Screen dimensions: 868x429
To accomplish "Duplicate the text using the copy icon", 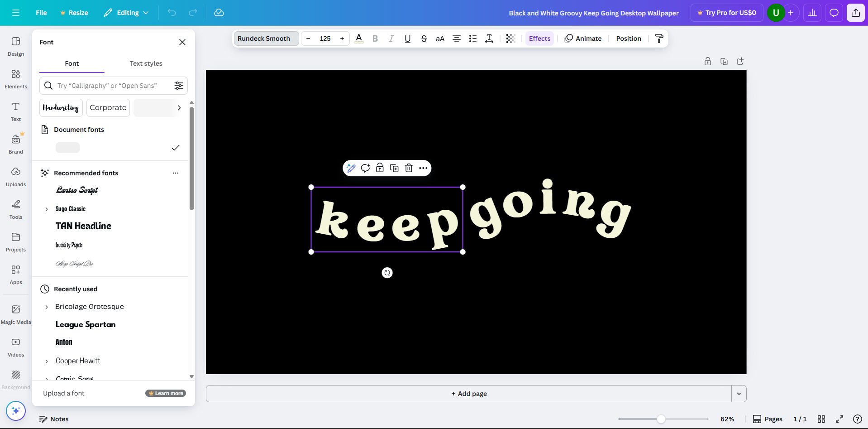I will point(394,168).
